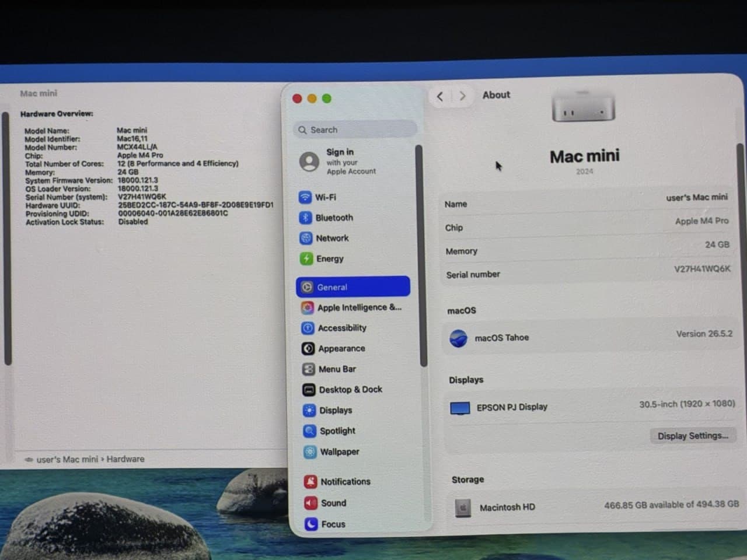Image resolution: width=747 pixels, height=560 pixels.
Task: Click the Mac mini device image
Action: click(583, 106)
